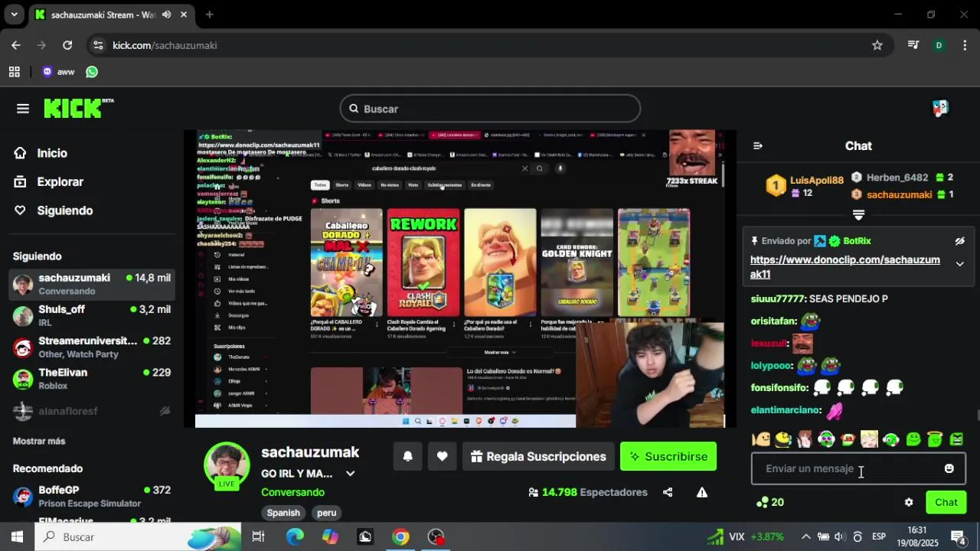Toggle follow heart for sachauzumaki
The height and width of the screenshot is (551, 980).
point(442,457)
